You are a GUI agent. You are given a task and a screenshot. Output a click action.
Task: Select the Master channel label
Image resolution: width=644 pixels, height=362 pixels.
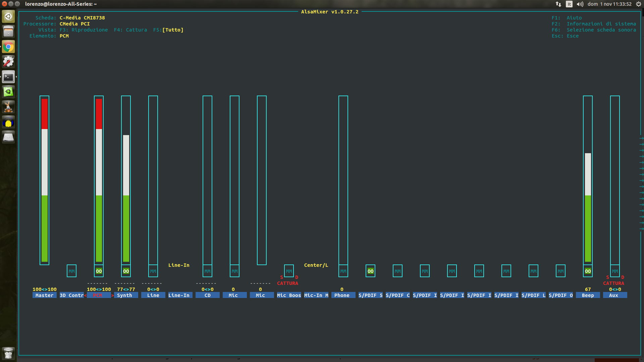tap(44, 295)
